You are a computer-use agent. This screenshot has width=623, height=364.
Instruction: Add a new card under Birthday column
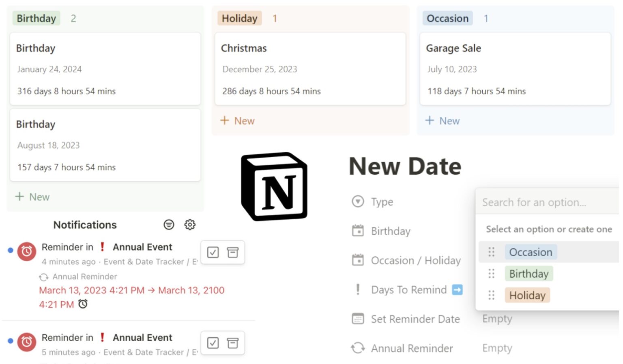pos(33,197)
